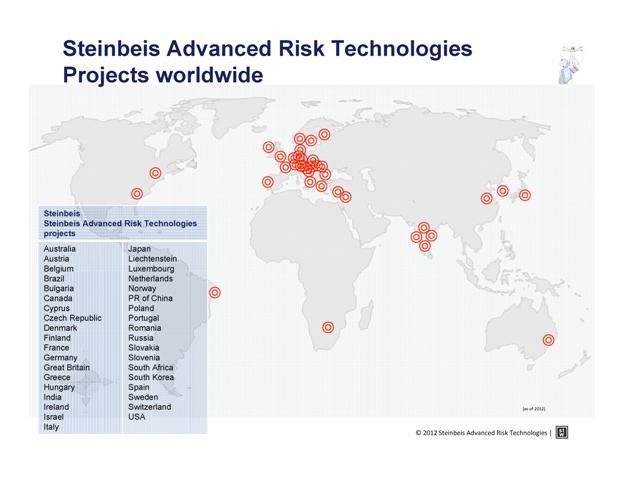This screenshot has width=623, height=480.
Task: Select 'Hungary' in the country list
Action: click(59, 387)
